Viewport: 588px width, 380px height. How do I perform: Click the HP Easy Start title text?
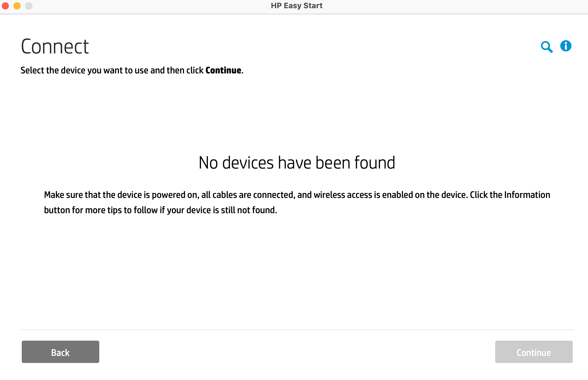click(x=296, y=6)
